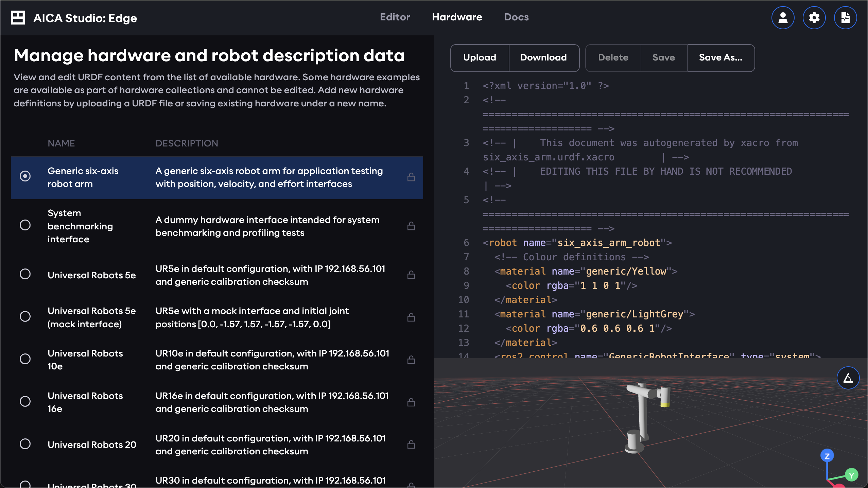Select Universal Robots 16e radio button
Image resolution: width=868 pixels, height=488 pixels.
(x=25, y=401)
